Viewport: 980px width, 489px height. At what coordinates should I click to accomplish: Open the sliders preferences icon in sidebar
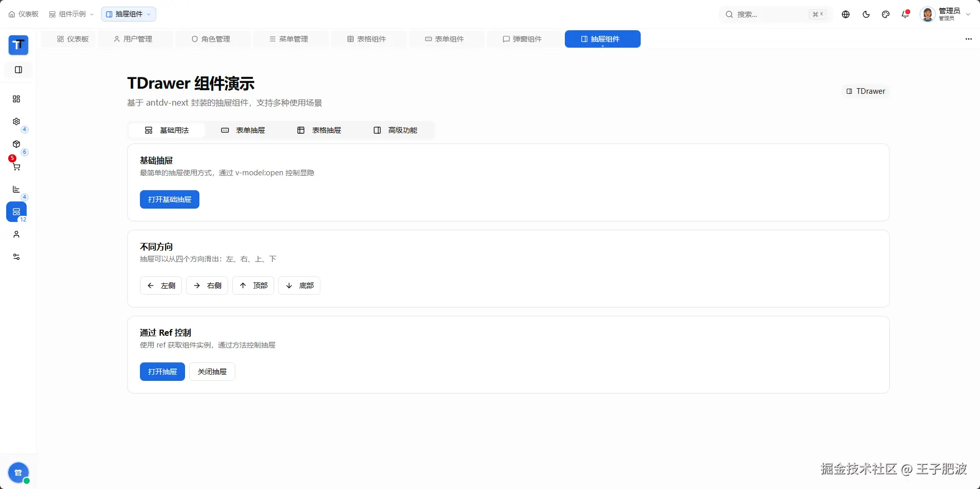click(x=16, y=257)
